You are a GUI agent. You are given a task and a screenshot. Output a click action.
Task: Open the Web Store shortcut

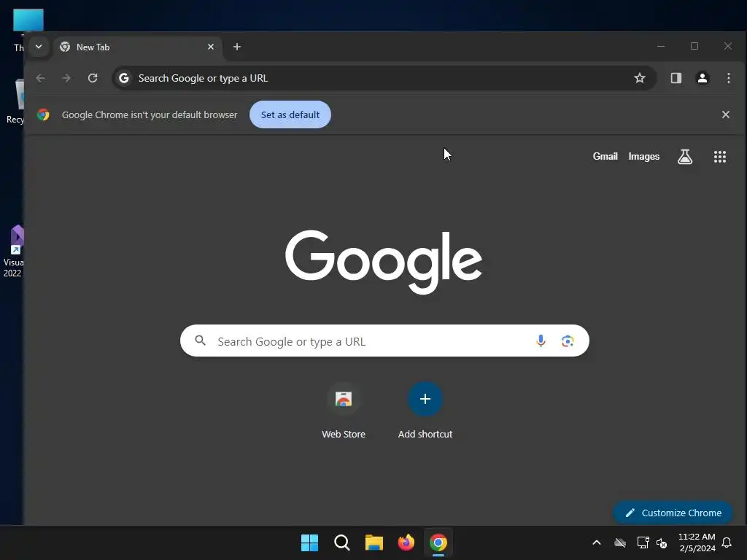(x=344, y=411)
